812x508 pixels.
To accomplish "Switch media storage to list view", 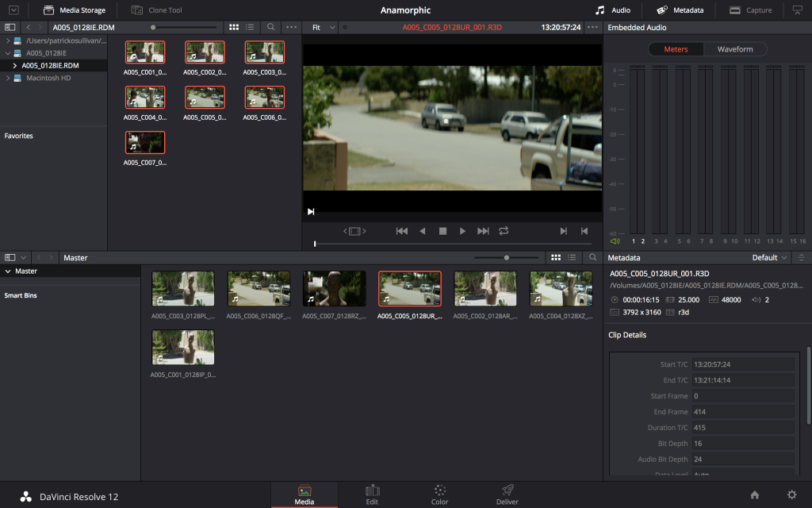I will pyautogui.click(x=250, y=27).
